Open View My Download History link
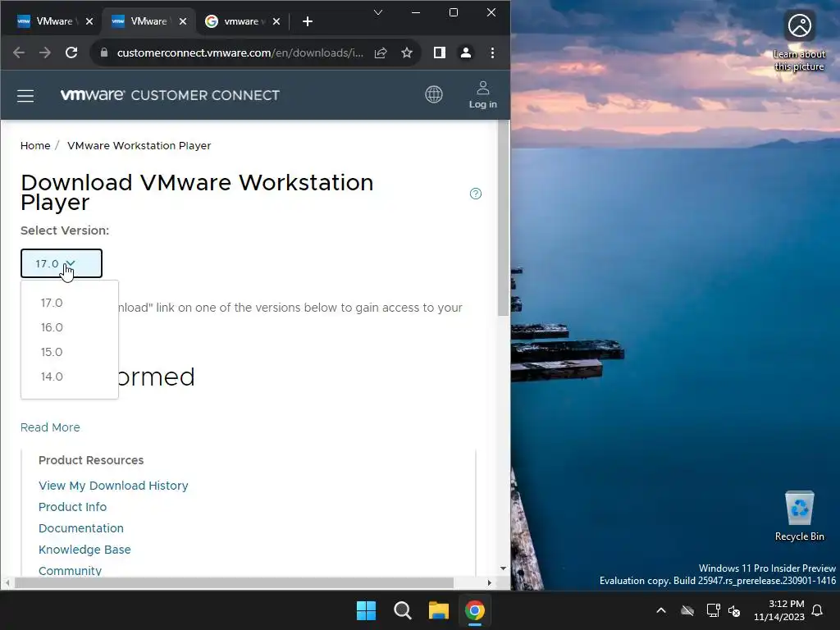Screen dimensions: 840x630 (113, 486)
